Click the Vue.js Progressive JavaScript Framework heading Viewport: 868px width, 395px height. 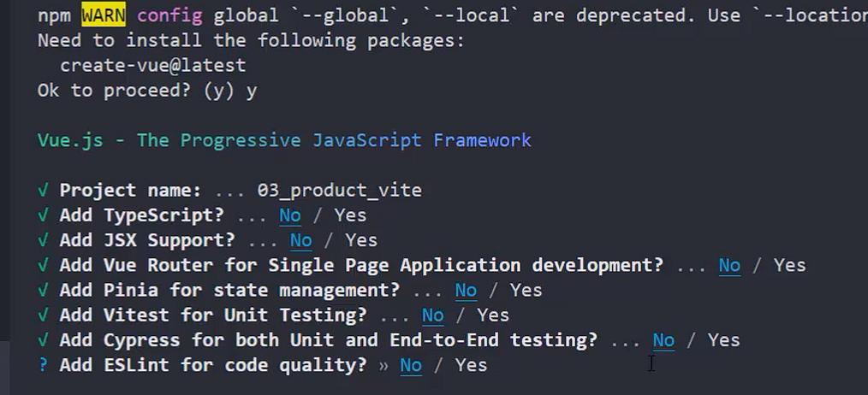click(x=284, y=140)
